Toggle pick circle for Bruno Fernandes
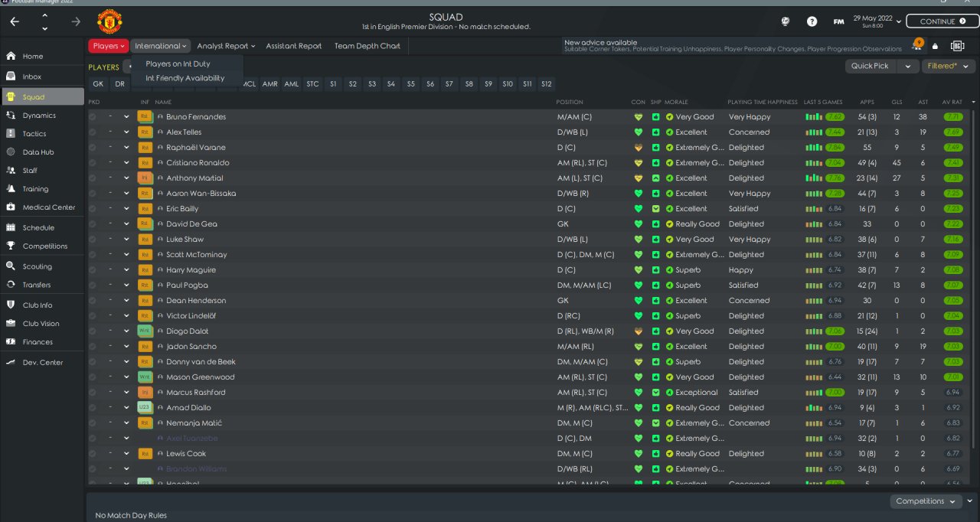The height and width of the screenshot is (522, 980). [x=93, y=117]
